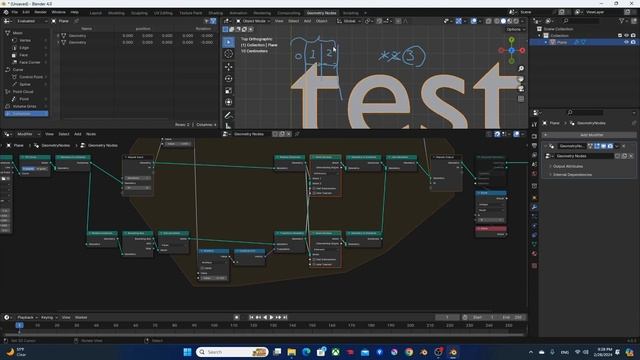Viewport: 640px width, 360px height.
Task: Open the Render menu
Action: click(x=40, y=12)
